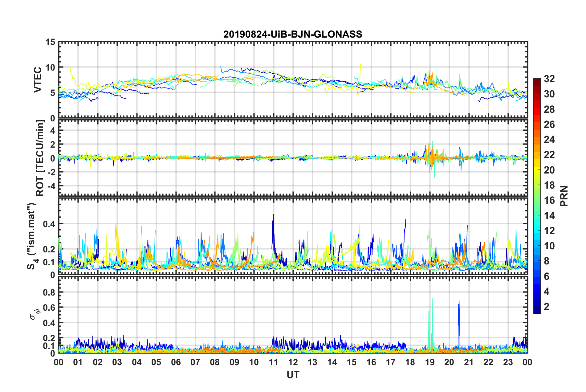Screen dimensions: 586x392
Task: Click hour tick "01" on the UT axis
Action: pos(78,362)
